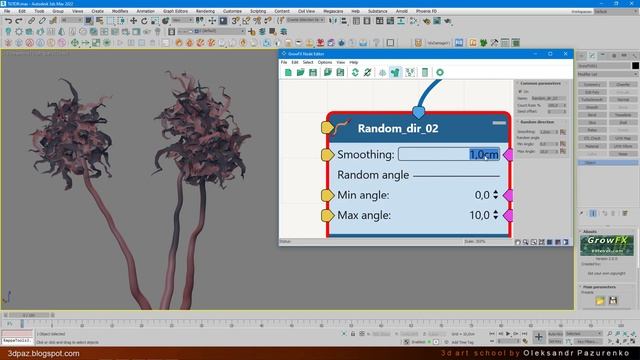640x360 pixels.
Task: Click the crossed-out refresh icon in Node Editor
Action: pyautogui.click(x=367, y=72)
